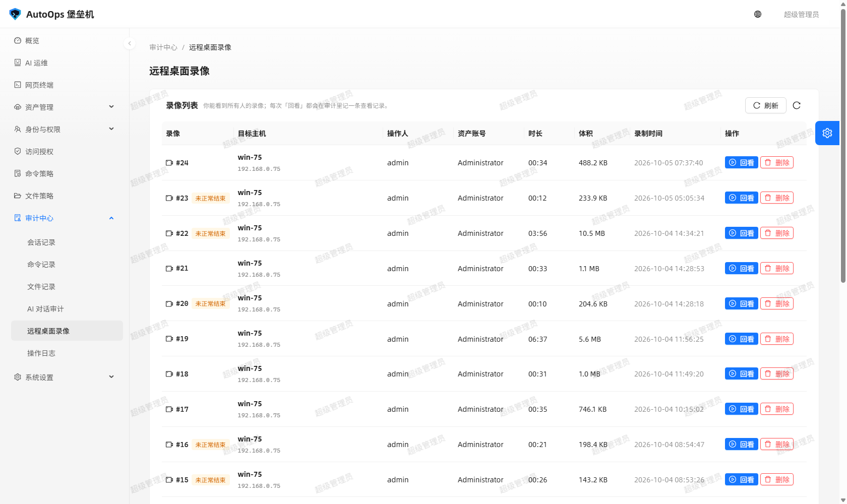
Task: Click the 审计中心 audit icon
Action: (x=18, y=218)
